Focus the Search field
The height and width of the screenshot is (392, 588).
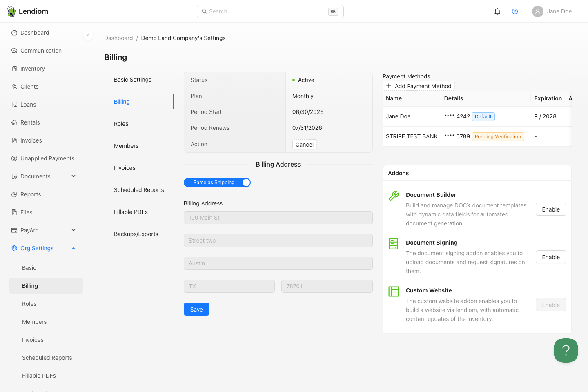pos(270,11)
